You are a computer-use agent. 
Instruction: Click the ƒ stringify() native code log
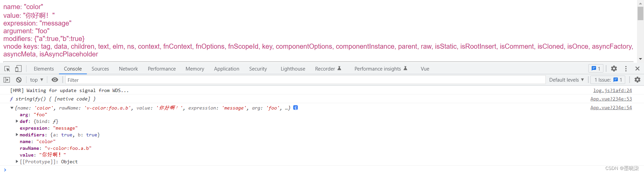(53, 99)
